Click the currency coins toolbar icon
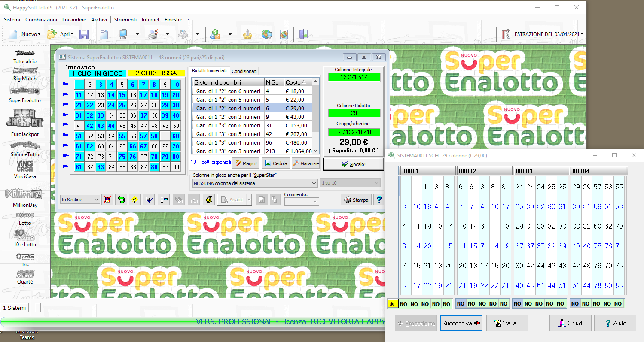644x342 pixels. coord(215,34)
